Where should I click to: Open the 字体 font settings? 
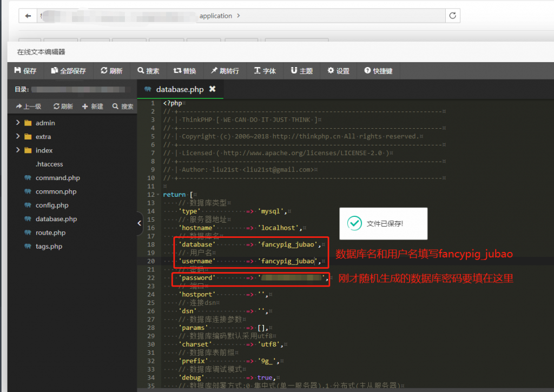pyautogui.click(x=265, y=71)
